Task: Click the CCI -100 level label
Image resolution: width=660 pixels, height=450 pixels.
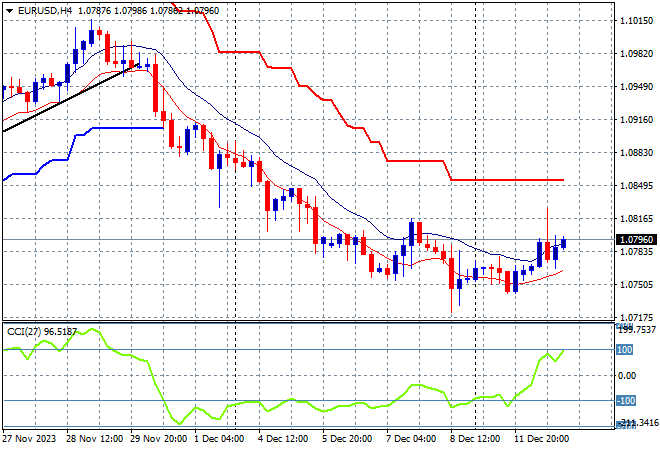Action: pos(624,401)
